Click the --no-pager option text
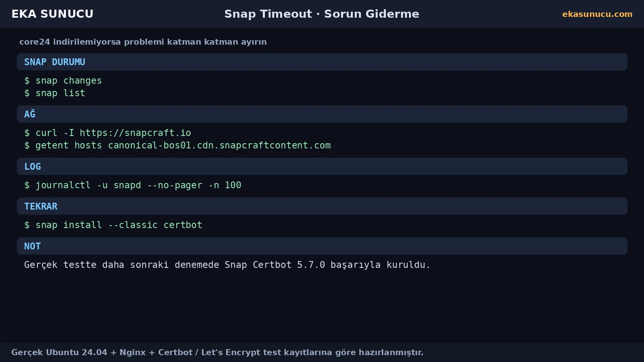This screenshot has width=644, height=362. tap(175, 185)
